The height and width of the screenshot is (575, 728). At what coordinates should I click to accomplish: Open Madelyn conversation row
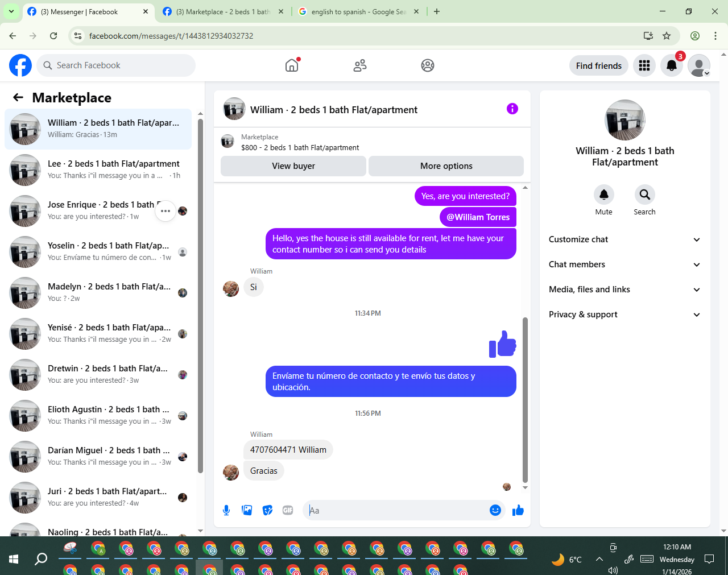98,293
